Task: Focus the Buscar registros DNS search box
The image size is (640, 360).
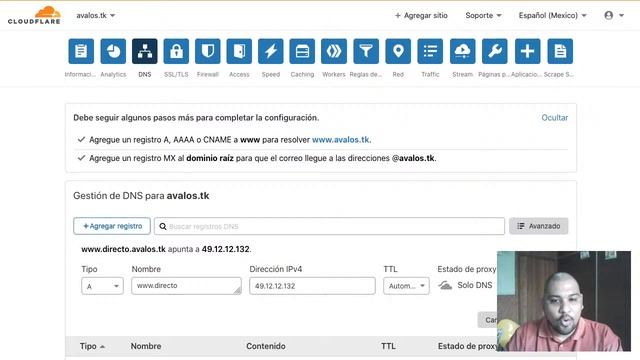Action: pyautogui.click(x=329, y=226)
